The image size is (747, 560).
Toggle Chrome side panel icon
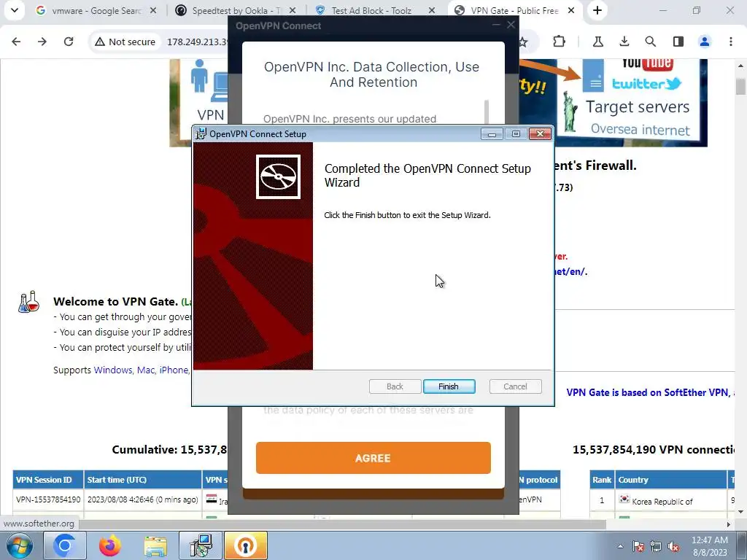[x=678, y=42]
